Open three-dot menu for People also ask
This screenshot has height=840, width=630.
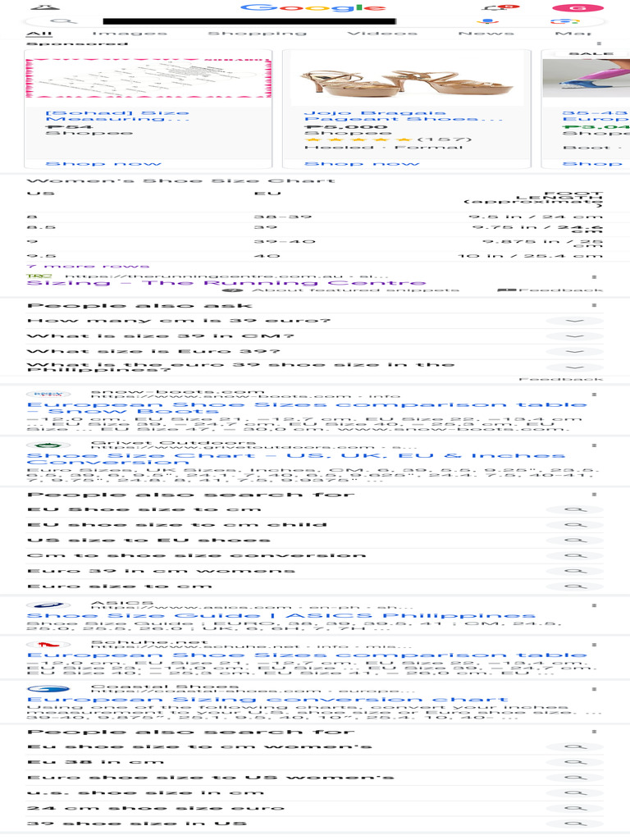click(594, 305)
